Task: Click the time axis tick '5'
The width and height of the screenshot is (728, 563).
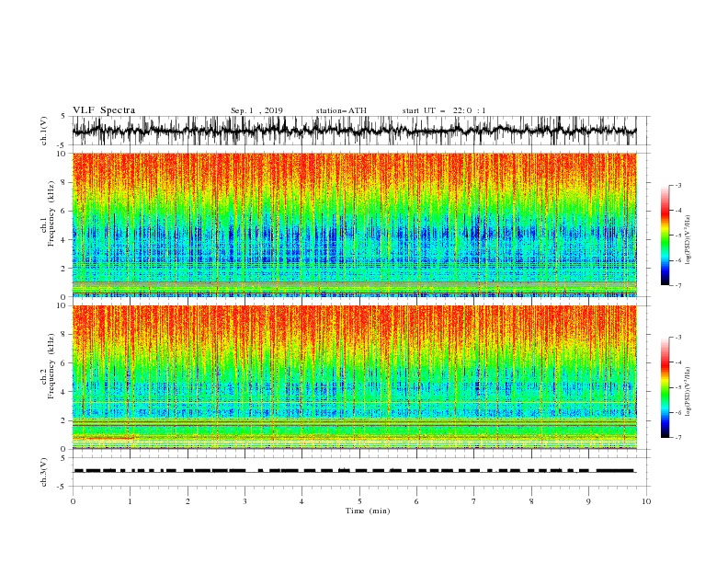Action: coord(359,501)
